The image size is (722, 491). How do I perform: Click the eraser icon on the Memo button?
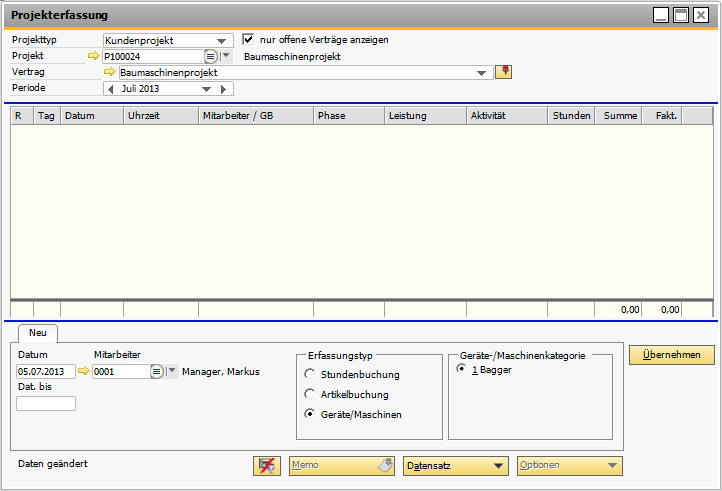coord(385,465)
